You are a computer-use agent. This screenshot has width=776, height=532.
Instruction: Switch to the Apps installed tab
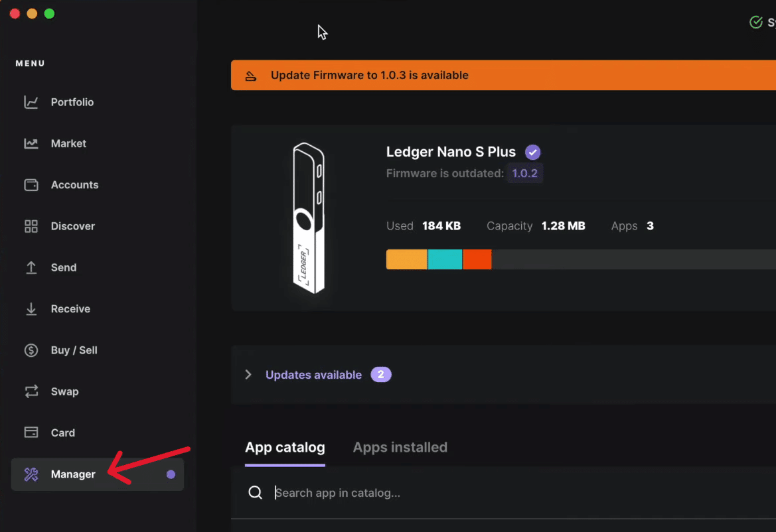tap(400, 446)
